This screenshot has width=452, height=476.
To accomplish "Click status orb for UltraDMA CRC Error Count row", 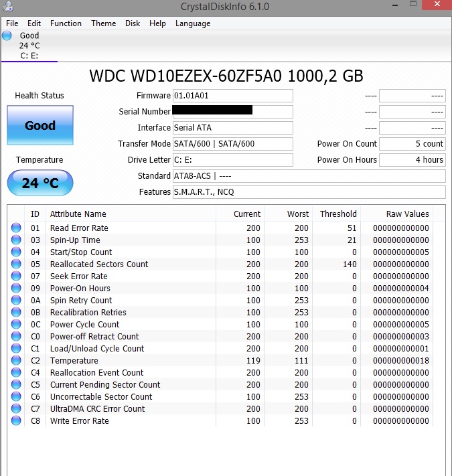I will coord(16,408).
